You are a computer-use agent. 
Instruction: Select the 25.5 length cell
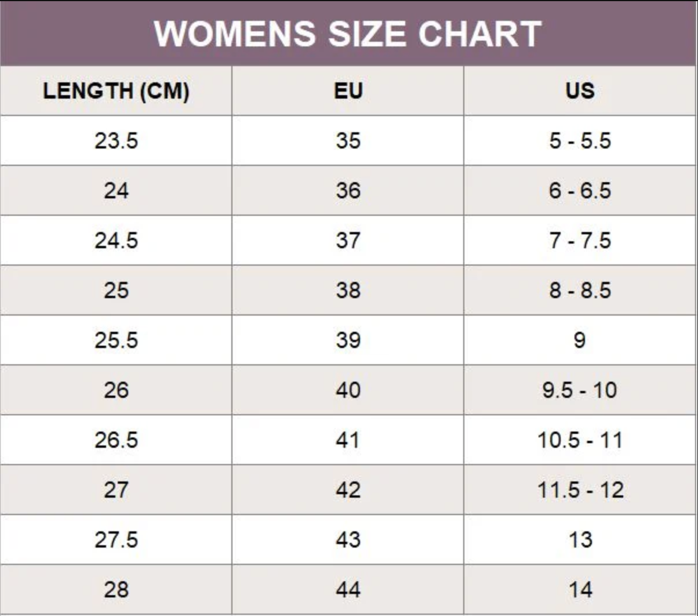pyautogui.click(x=116, y=340)
